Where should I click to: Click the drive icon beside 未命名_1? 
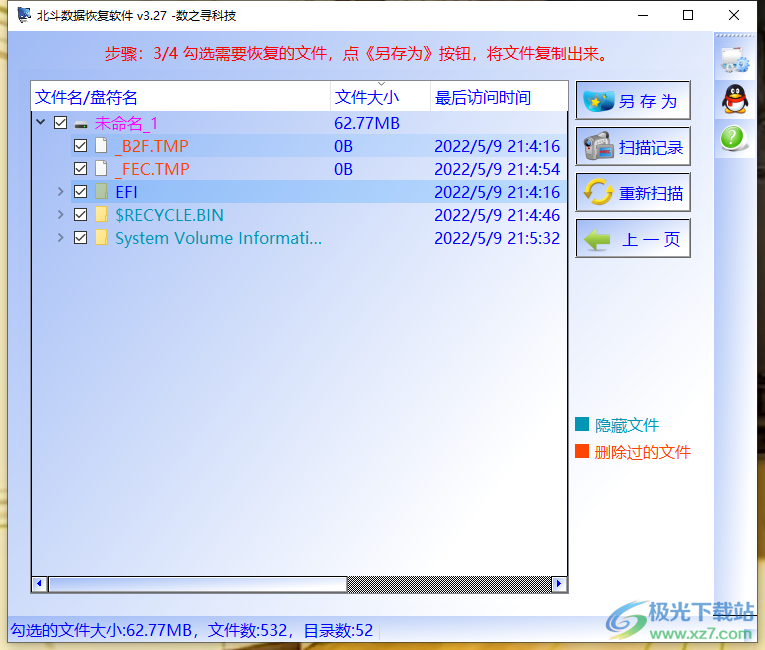[81, 124]
